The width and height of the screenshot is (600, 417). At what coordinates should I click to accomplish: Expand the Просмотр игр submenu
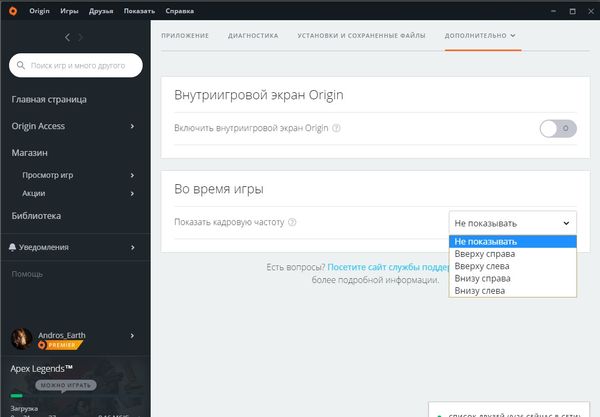132,175
